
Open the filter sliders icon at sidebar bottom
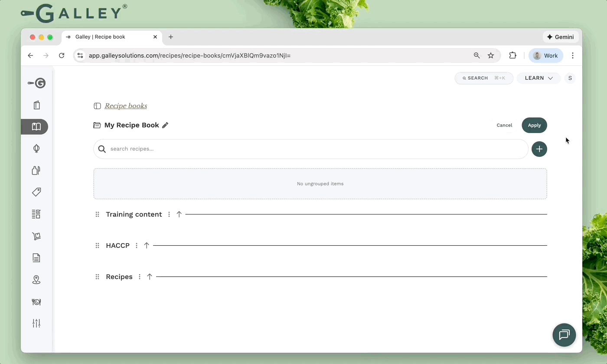pyautogui.click(x=36, y=323)
